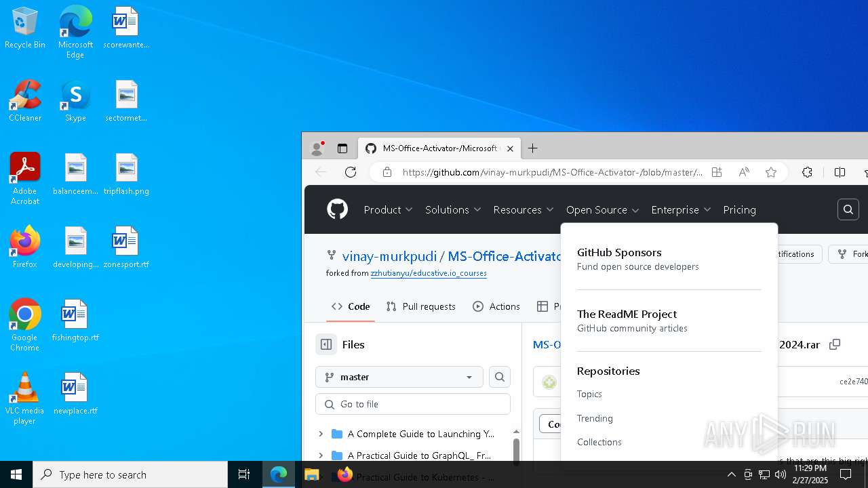Viewport: 868px width, 488px height.
Task: Toggle Edge split screen icon
Action: [x=840, y=172]
